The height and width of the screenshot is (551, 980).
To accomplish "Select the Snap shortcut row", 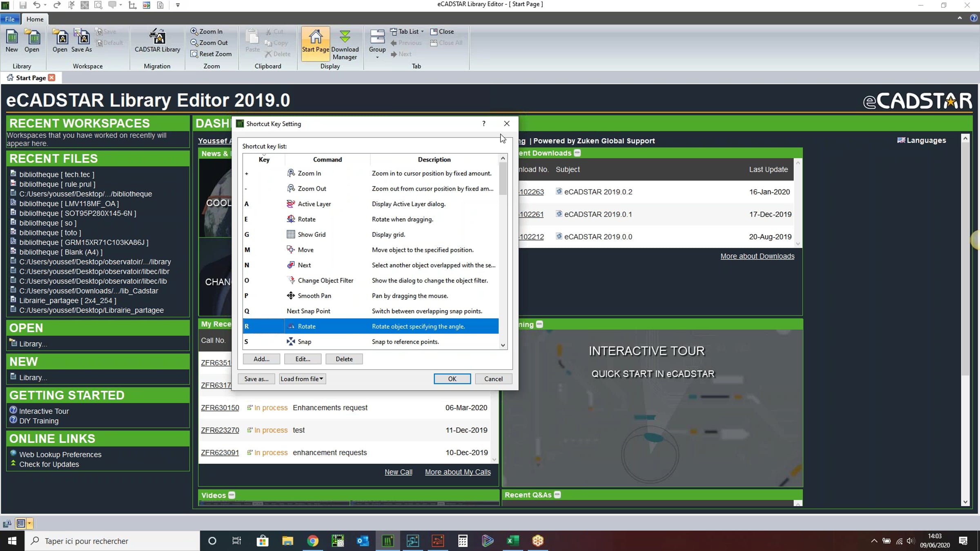I will tap(371, 342).
